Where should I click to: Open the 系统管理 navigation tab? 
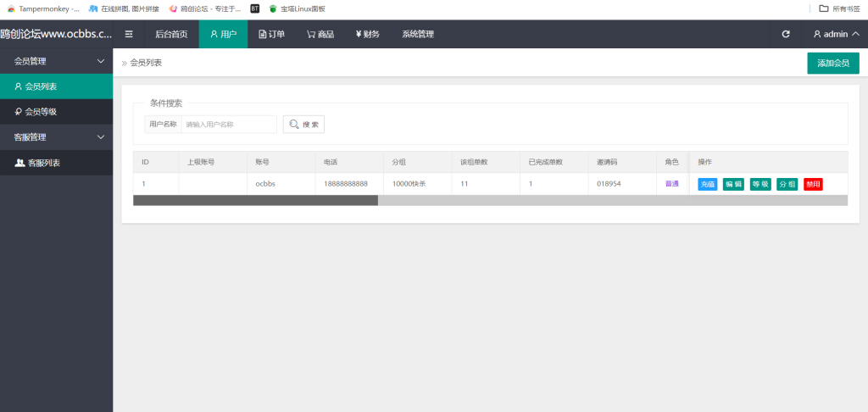418,34
